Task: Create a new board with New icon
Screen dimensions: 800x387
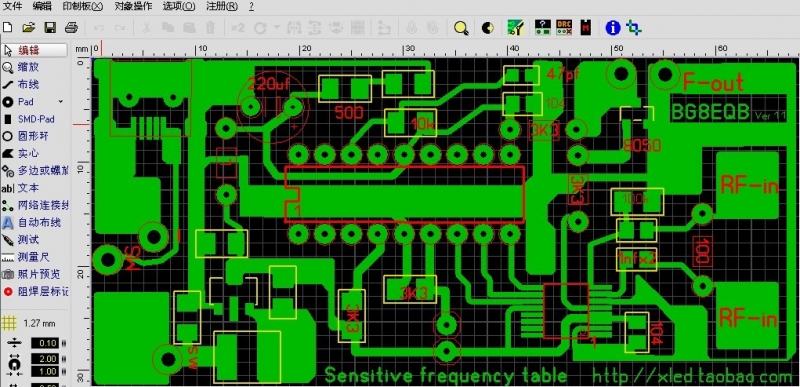Action: click(8, 28)
